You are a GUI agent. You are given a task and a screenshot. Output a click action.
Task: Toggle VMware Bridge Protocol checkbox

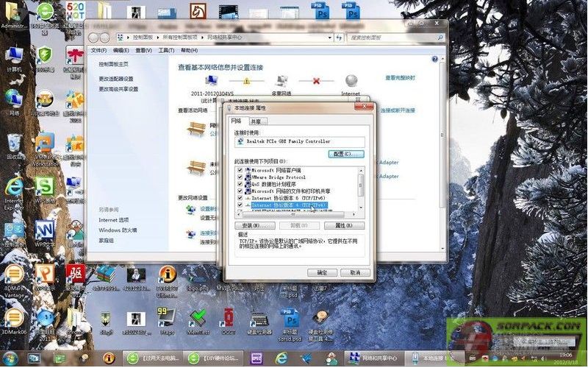click(x=240, y=177)
